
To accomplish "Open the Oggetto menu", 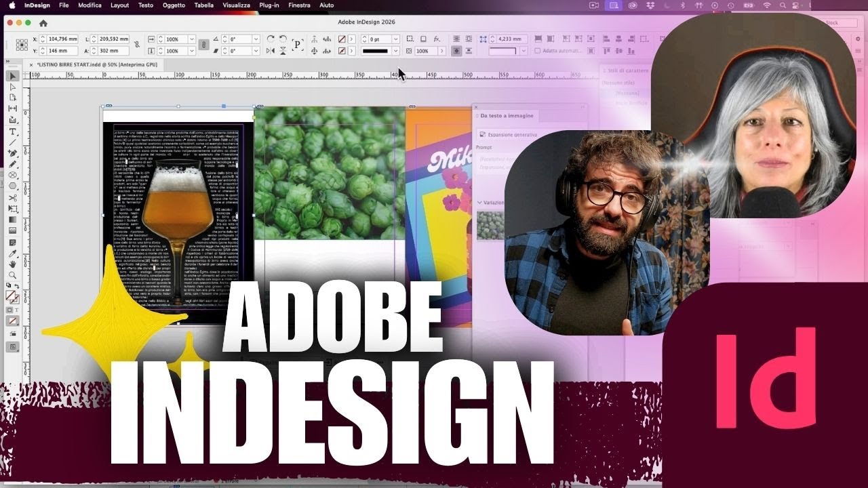I will pyautogui.click(x=174, y=5).
